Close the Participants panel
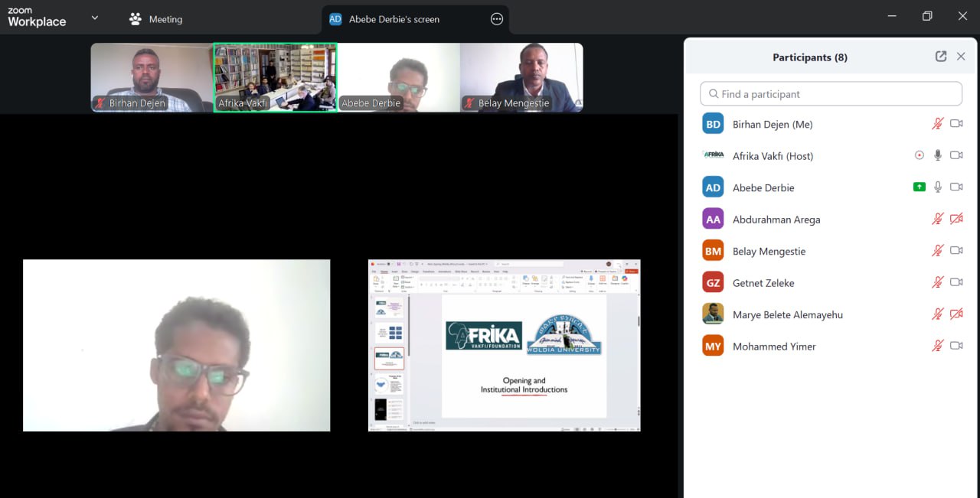 coord(961,57)
